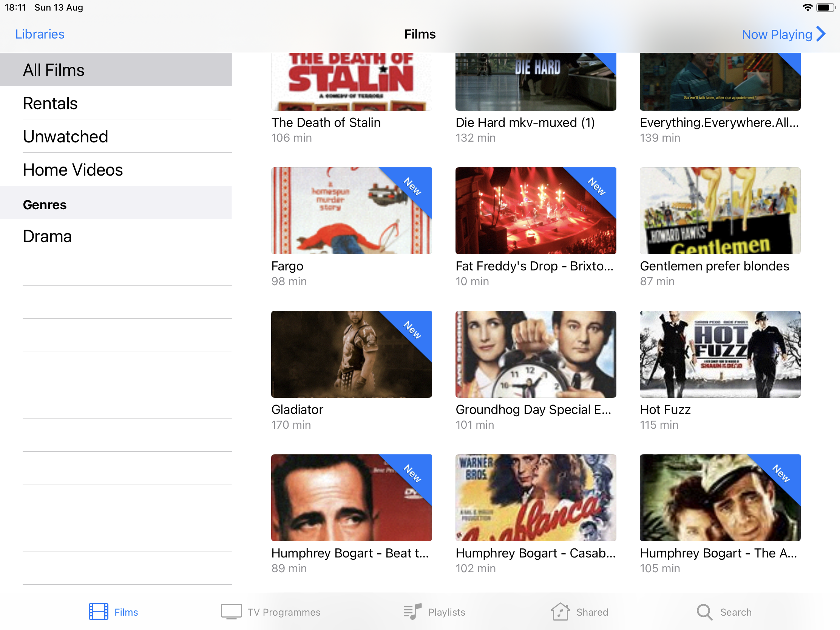Tap the title 'Gentlemen prefer blondes'
840x630 pixels.
[x=714, y=266]
